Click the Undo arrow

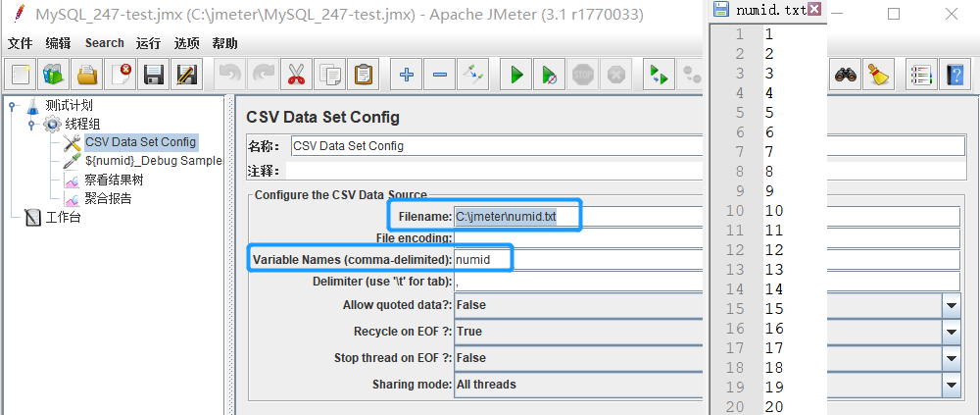[230, 76]
